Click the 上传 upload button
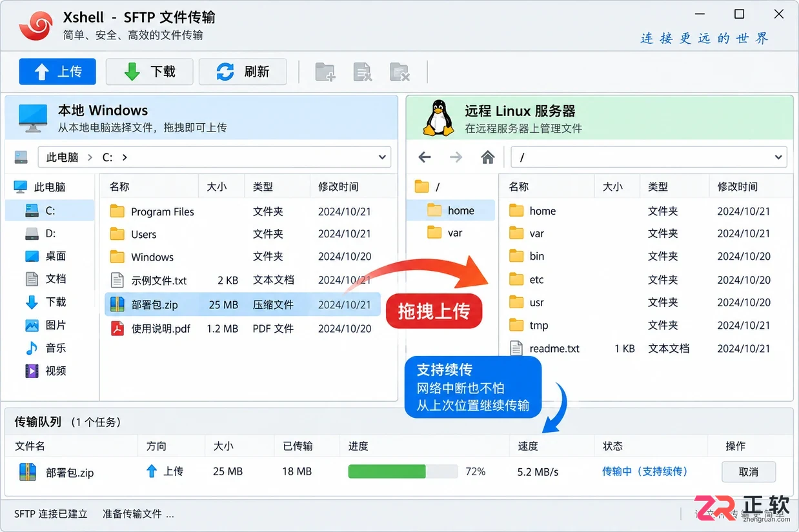 point(57,72)
